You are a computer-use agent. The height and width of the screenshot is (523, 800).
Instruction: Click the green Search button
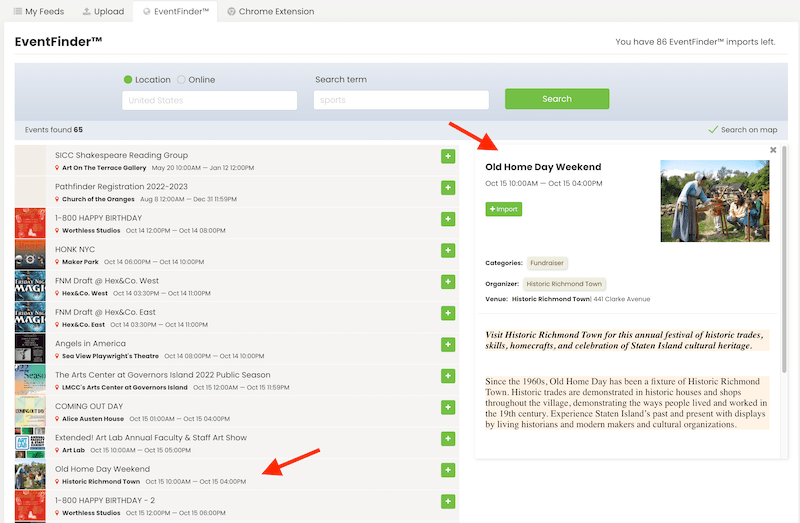(x=557, y=99)
